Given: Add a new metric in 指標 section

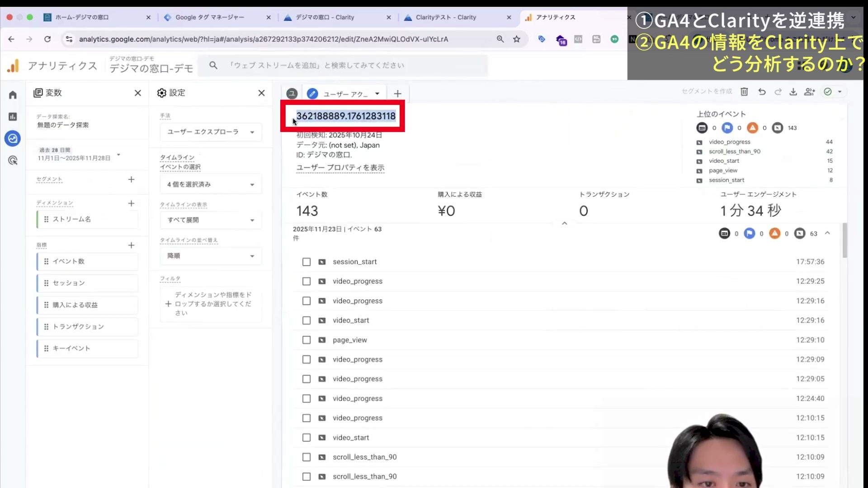Looking at the screenshot, I should point(131,245).
